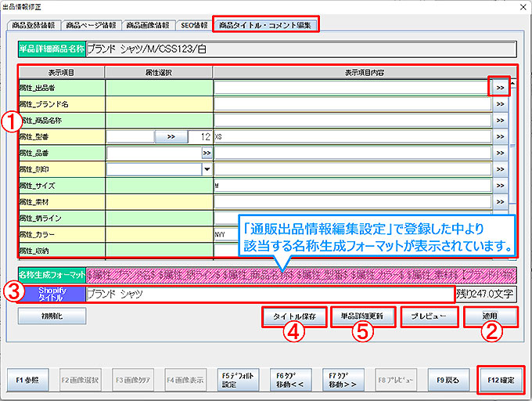The height and width of the screenshot is (401, 532).
Task: Click the scroll-up arrow of the attribute table
Action: point(512,84)
